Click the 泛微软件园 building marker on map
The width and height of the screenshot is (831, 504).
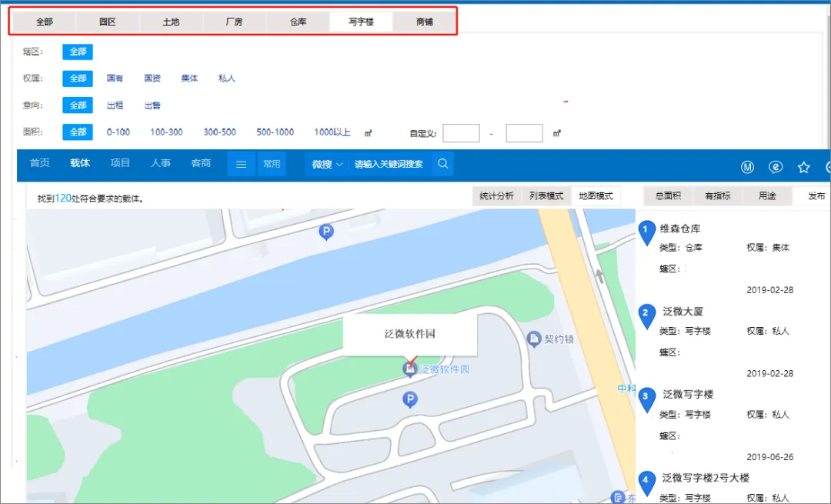point(410,369)
